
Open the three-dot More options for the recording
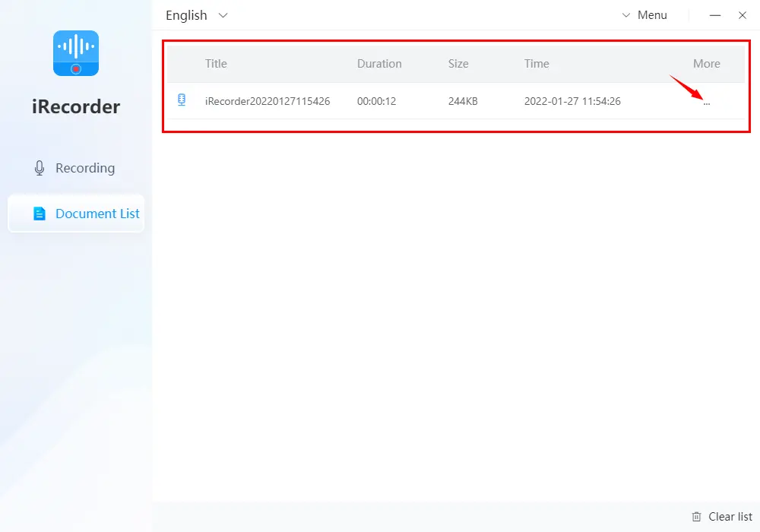tap(707, 103)
